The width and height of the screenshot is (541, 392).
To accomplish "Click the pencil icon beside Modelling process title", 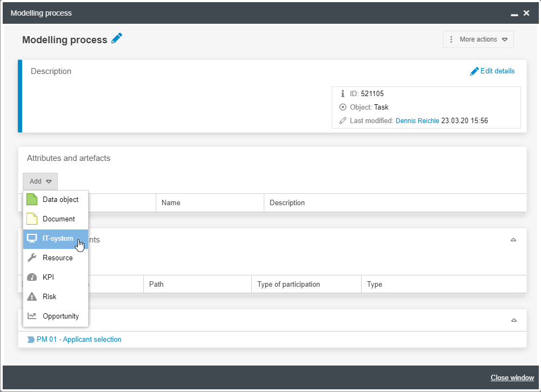I will tap(117, 39).
